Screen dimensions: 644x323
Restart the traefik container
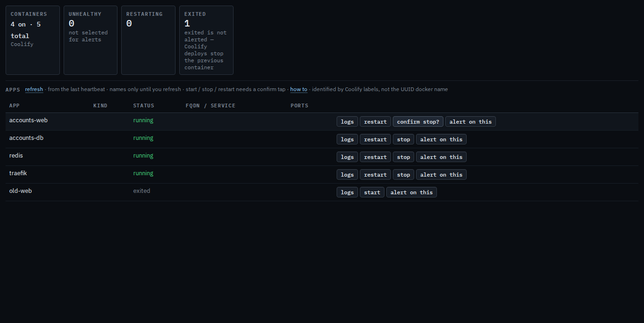point(375,175)
